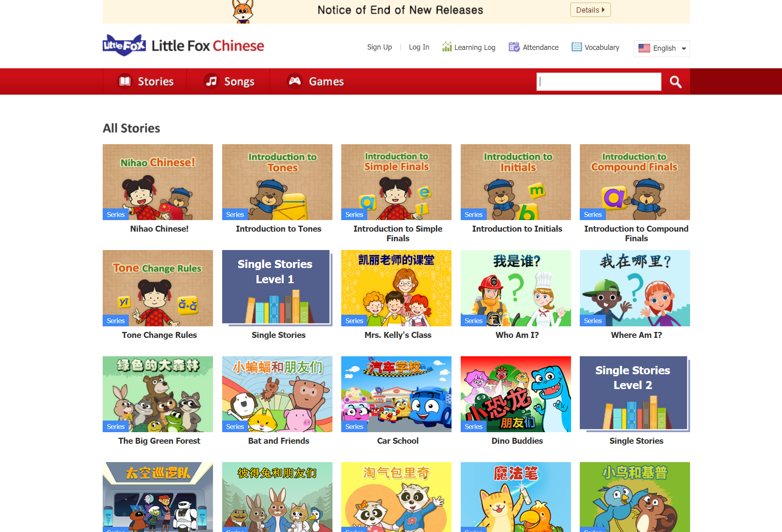Screen dimensions: 782x532
Task: Click the Log In link
Action: coord(419,47)
